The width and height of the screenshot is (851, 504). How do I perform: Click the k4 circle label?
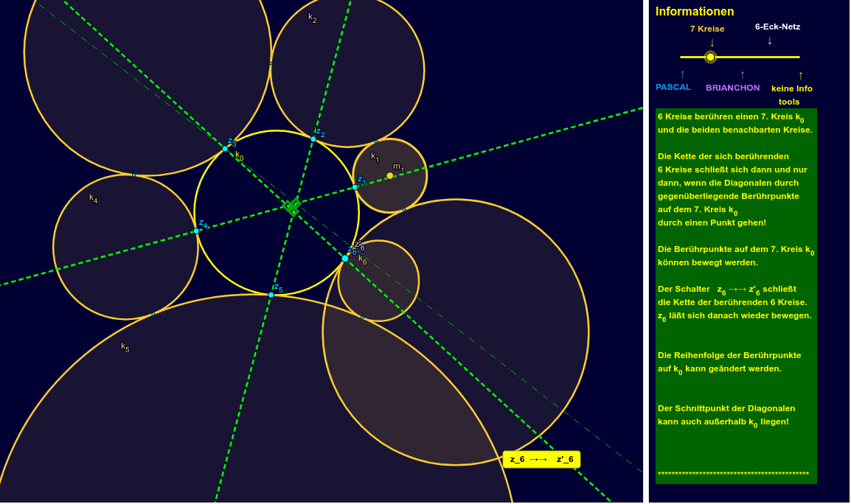94,198
